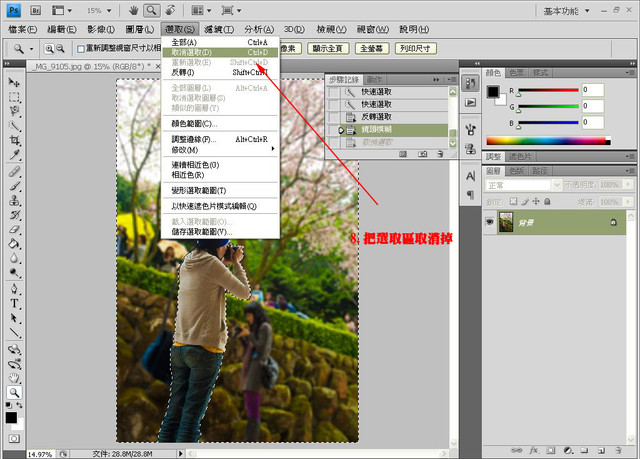Toggle history source box beside 反轉選取
The image size is (640, 459).
334,117
